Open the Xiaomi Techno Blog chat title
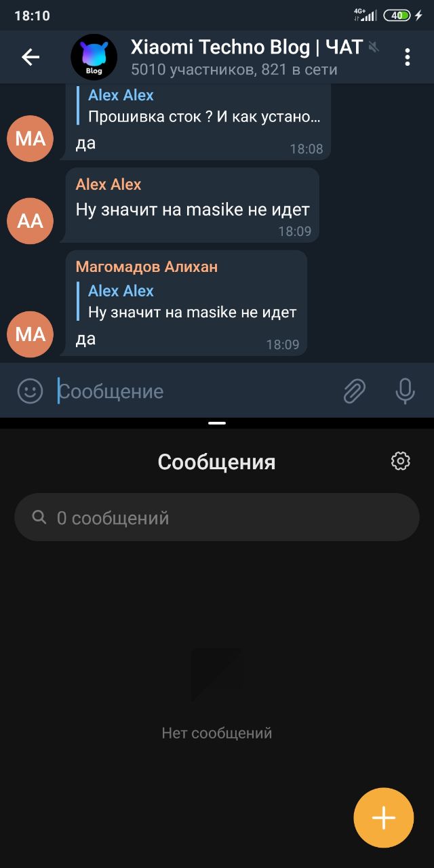The image size is (434, 868). (247, 47)
